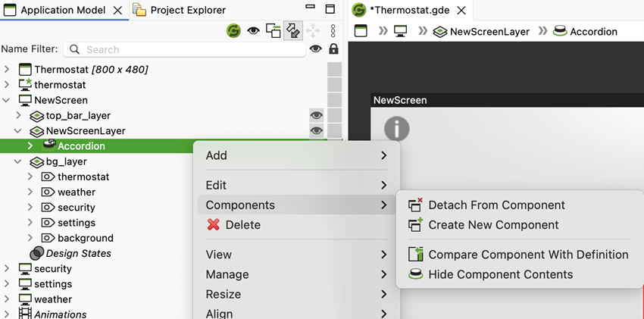
Task: Toggle the eye visibility icon in Application Model toolbar
Action: click(253, 31)
